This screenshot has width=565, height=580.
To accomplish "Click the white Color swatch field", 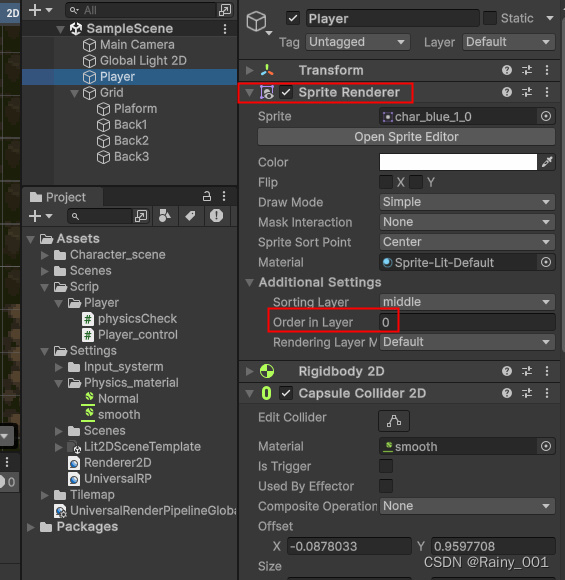I will 458,162.
